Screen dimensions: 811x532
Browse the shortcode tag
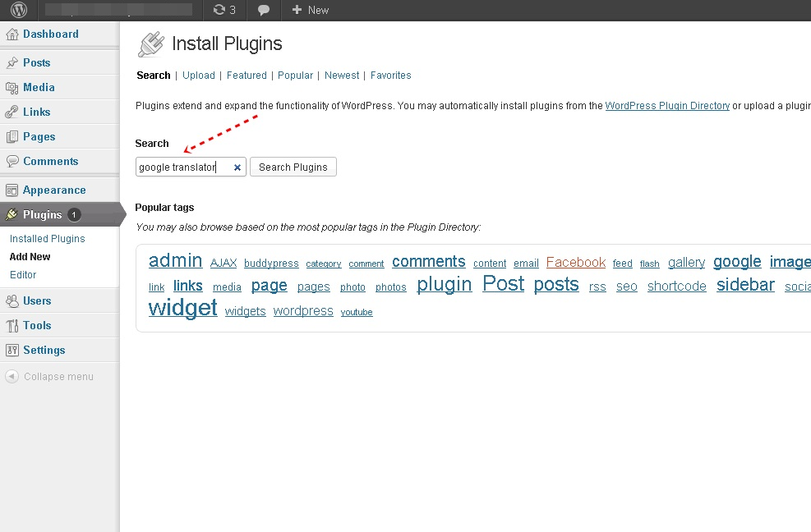pyautogui.click(x=676, y=287)
